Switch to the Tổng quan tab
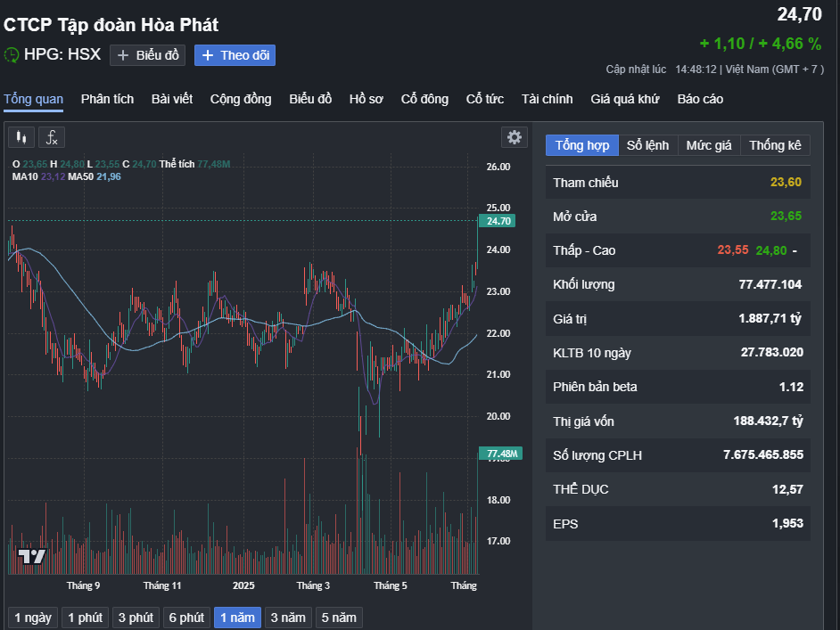 33,99
